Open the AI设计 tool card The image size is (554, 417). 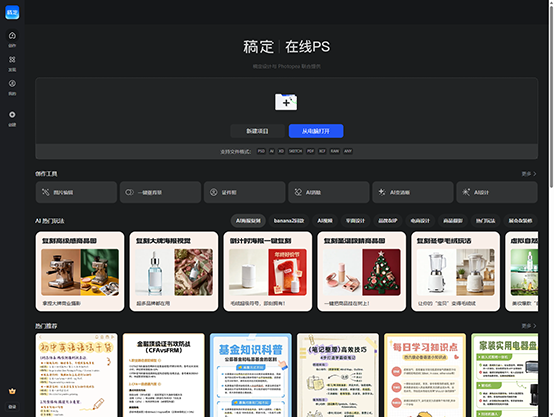(497, 192)
